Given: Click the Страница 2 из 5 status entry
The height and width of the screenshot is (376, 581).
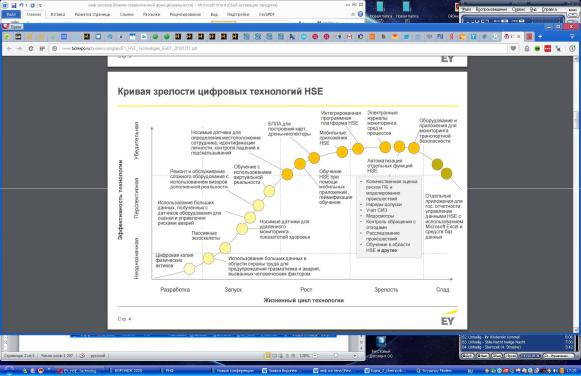Looking at the screenshot, I should (19, 356).
